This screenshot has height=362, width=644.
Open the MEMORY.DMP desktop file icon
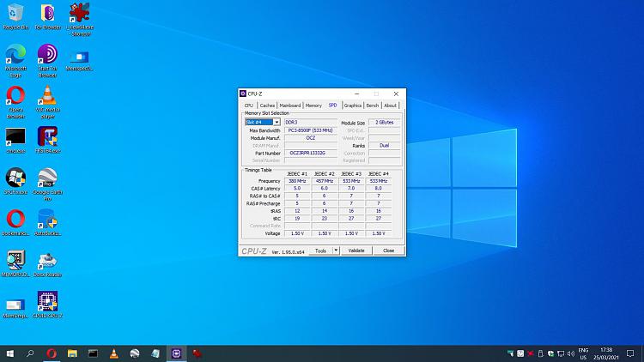point(15,263)
